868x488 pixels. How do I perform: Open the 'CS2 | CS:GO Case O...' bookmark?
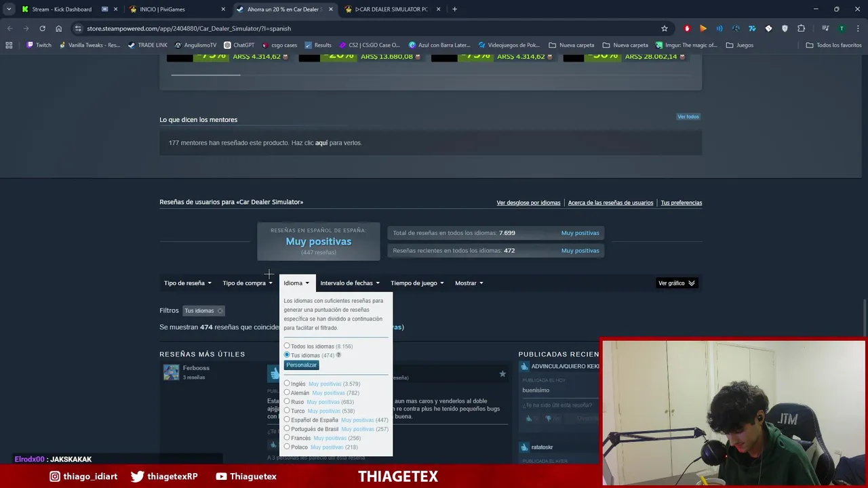point(370,45)
